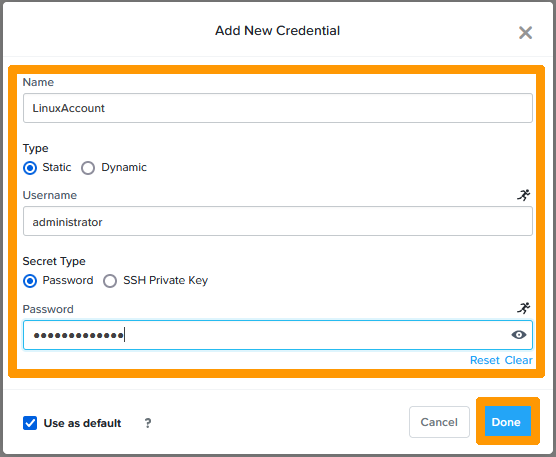Image resolution: width=556 pixels, height=457 pixels.
Task: Uncheck the Use as default checkbox
Action: coord(30,423)
